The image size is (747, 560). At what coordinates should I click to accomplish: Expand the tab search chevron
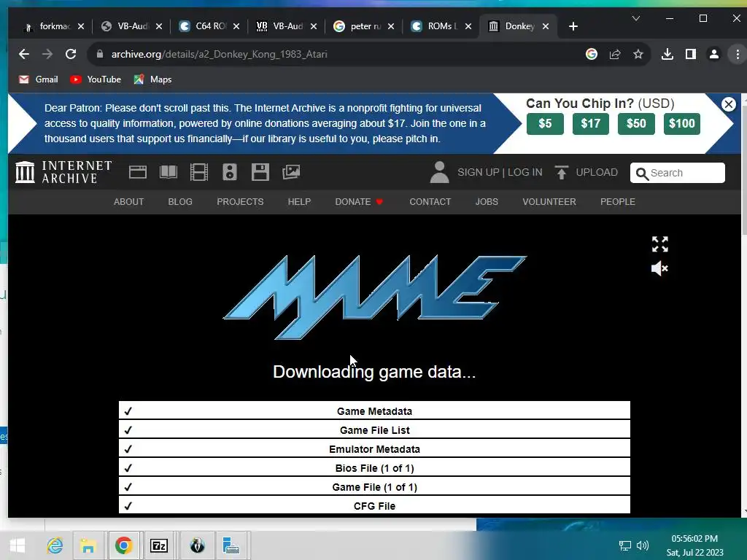tap(635, 18)
